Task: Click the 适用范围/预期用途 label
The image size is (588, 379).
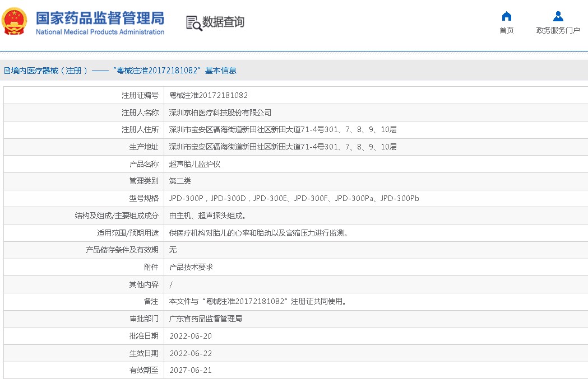Action: click(x=127, y=233)
